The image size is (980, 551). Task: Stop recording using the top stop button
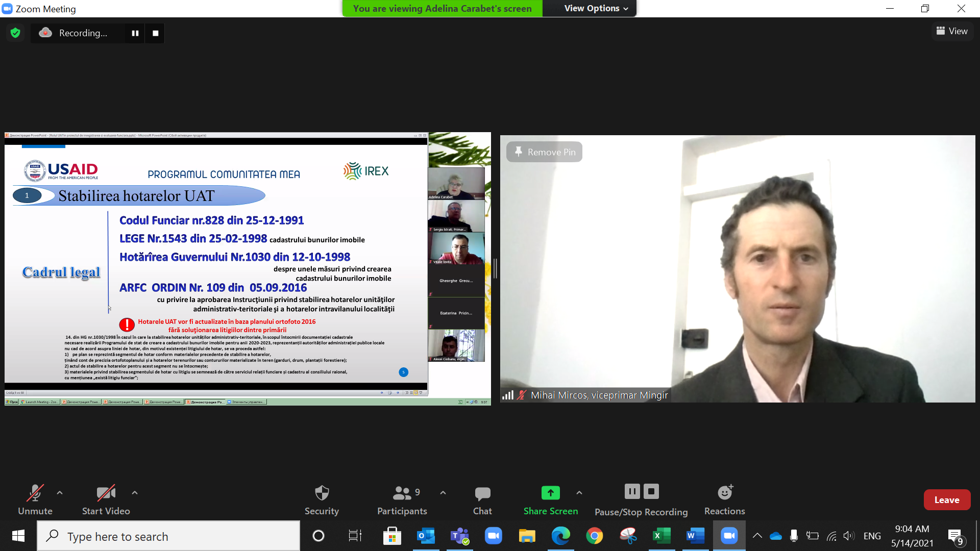155,33
